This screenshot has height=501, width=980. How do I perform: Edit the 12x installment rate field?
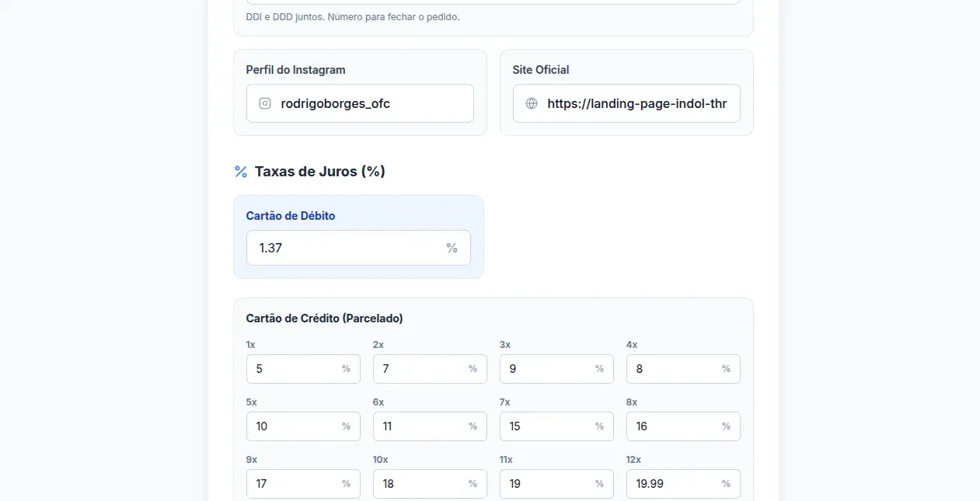(683, 484)
